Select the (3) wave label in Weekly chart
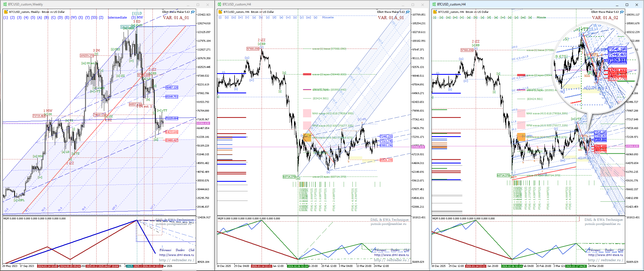Image resolution: width=644 pixels, height=271 pixels. [x=19, y=17]
